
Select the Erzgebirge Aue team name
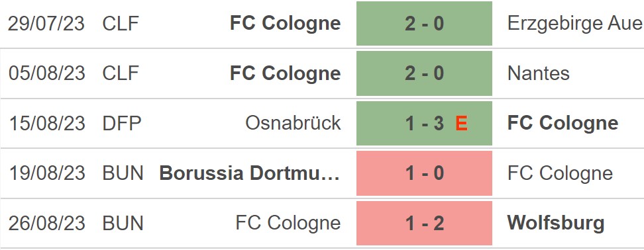tap(574, 24)
